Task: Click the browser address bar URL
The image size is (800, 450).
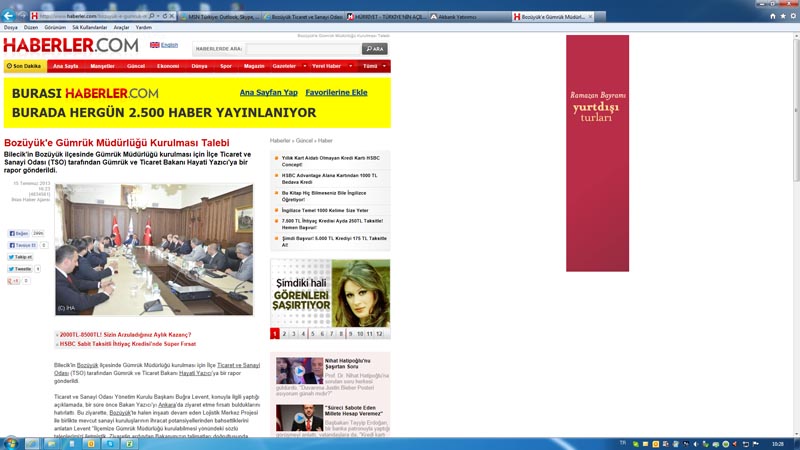Action: tap(93, 16)
